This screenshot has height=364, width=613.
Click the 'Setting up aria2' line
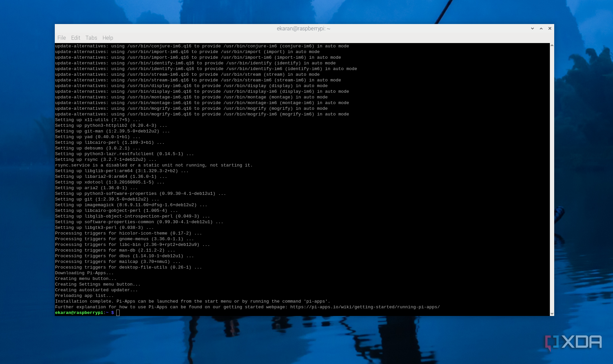click(x=97, y=188)
